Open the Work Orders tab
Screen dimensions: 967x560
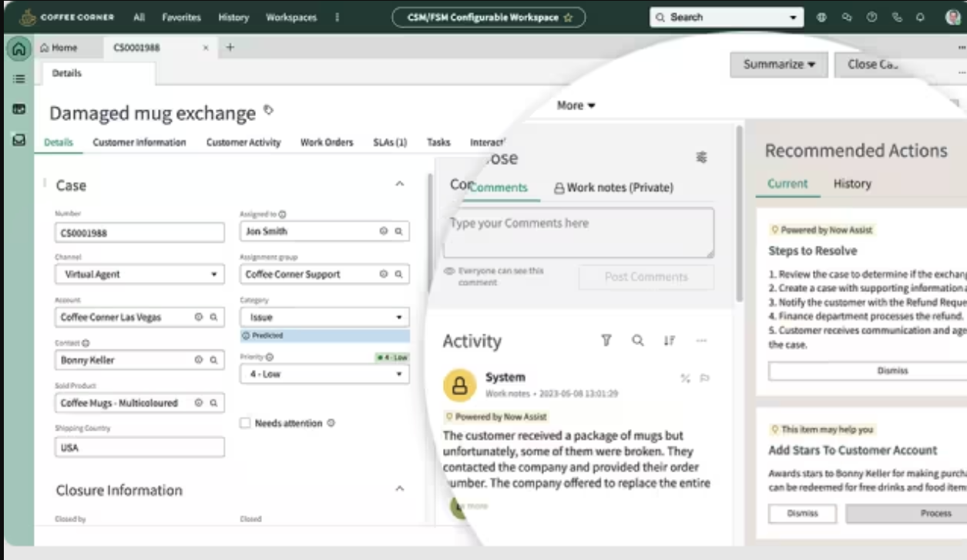(x=327, y=143)
